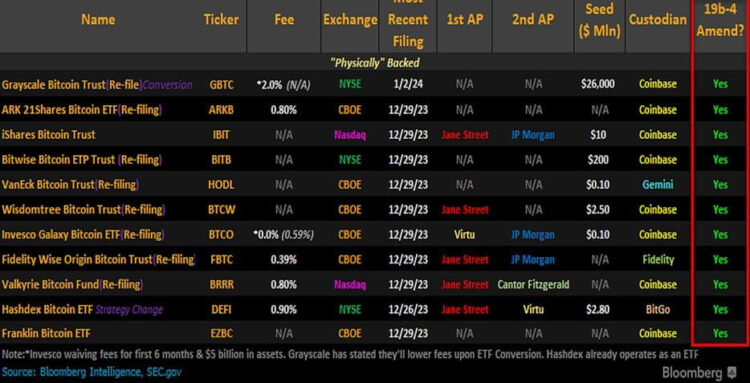Click the 2nd AP column header
This screenshot has width=750, height=383.
pos(533,19)
